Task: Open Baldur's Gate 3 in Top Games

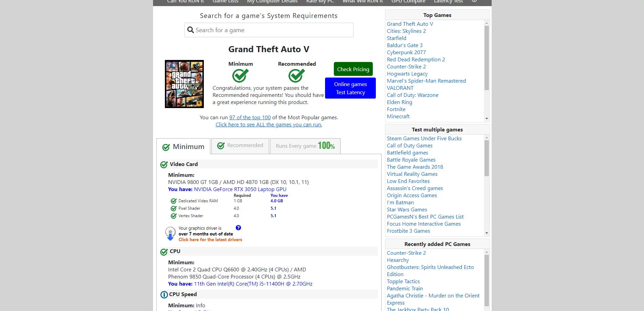Action: (x=405, y=45)
